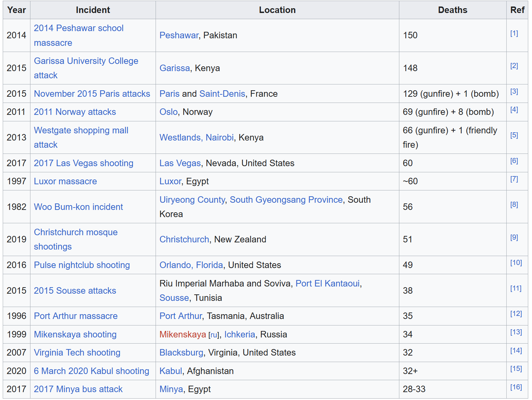Viewport: 532px width, 400px height.
Task: Open reference [13] citation
Action: click(x=516, y=332)
